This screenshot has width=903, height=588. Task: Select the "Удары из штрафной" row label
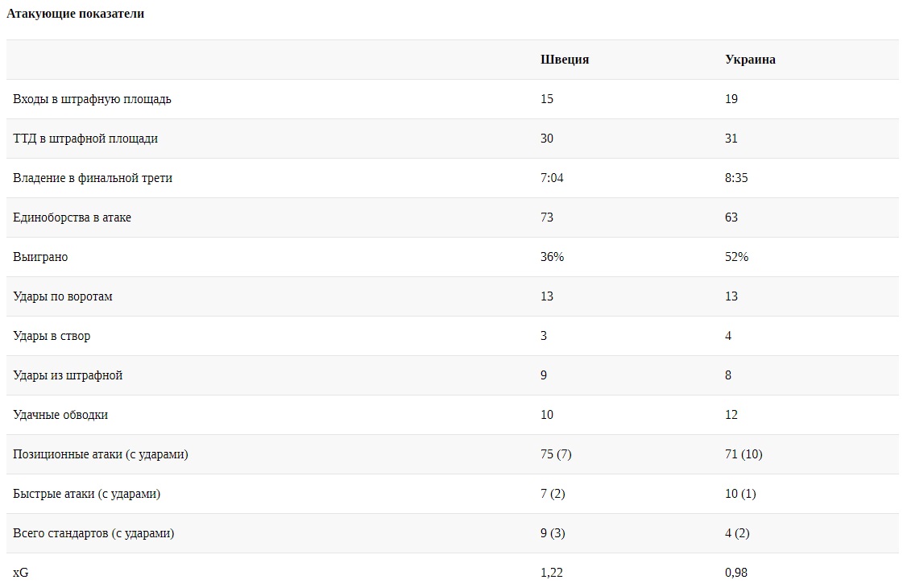point(68,375)
